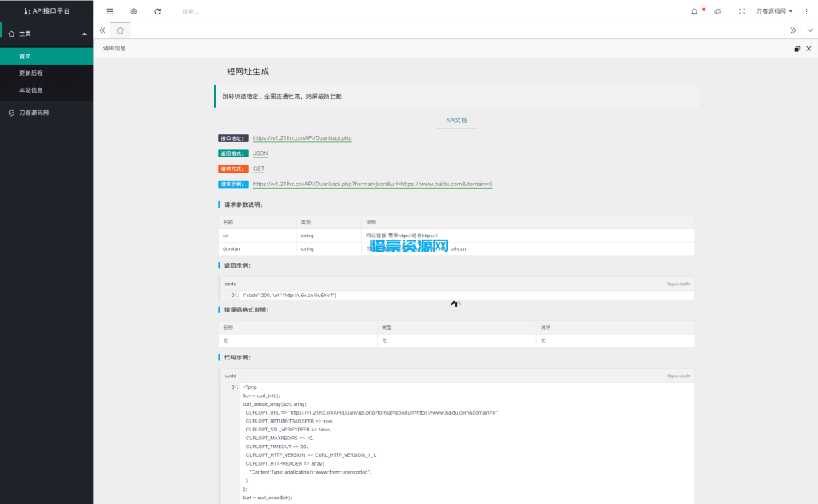The height and width of the screenshot is (504, 818).
Task: Switch to the API文档 tab
Action: (x=456, y=120)
